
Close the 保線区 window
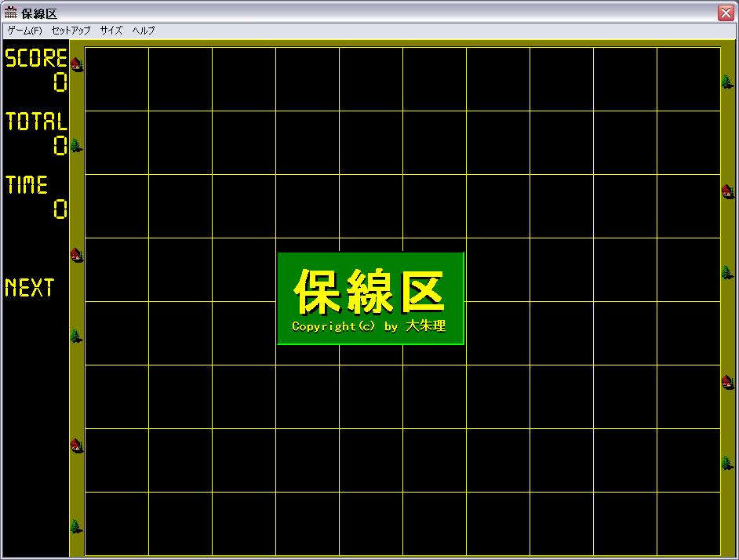point(726,13)
